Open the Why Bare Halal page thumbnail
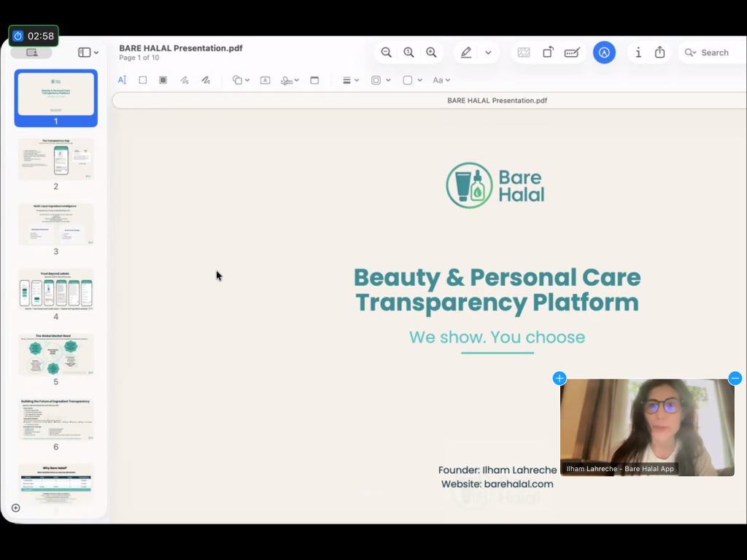The image size is (747, 560). pos(55,484)
